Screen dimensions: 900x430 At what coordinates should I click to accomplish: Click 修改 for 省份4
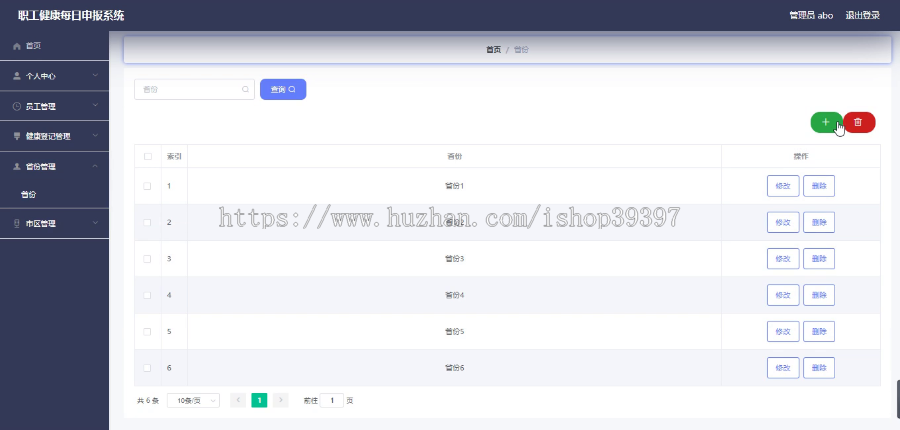[x=783, y=295]
